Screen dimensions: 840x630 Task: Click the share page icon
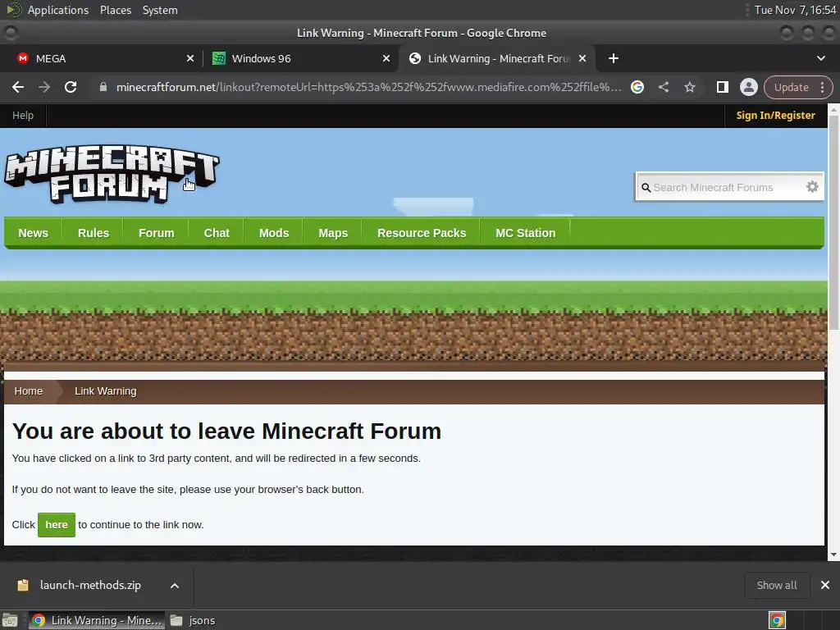point(663,87)
